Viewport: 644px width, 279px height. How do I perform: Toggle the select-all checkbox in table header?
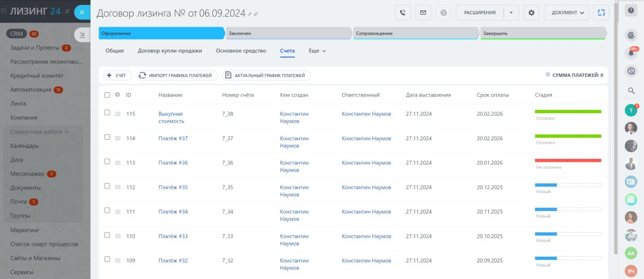pyautogui.click(x=107, y=95)
